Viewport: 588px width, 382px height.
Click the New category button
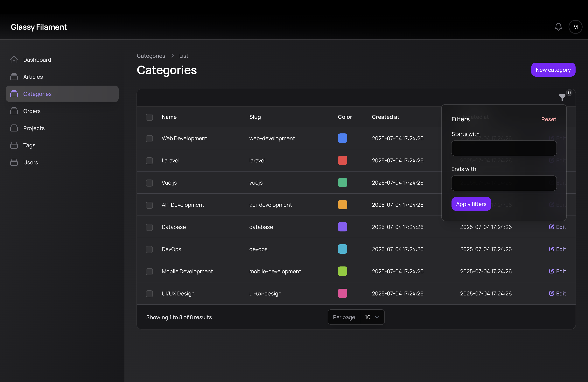click(553, 70)
